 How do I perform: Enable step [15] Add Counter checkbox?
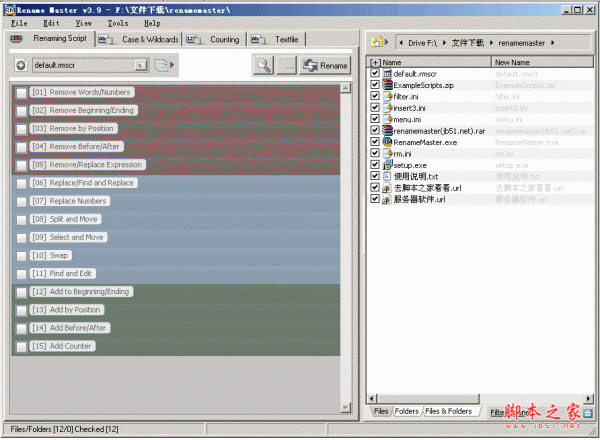21,347
